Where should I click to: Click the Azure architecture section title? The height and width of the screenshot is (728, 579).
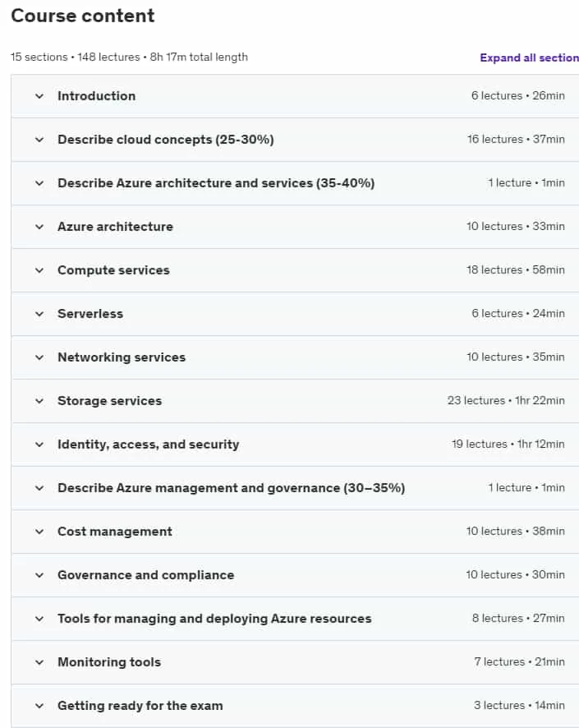point(115,227)
